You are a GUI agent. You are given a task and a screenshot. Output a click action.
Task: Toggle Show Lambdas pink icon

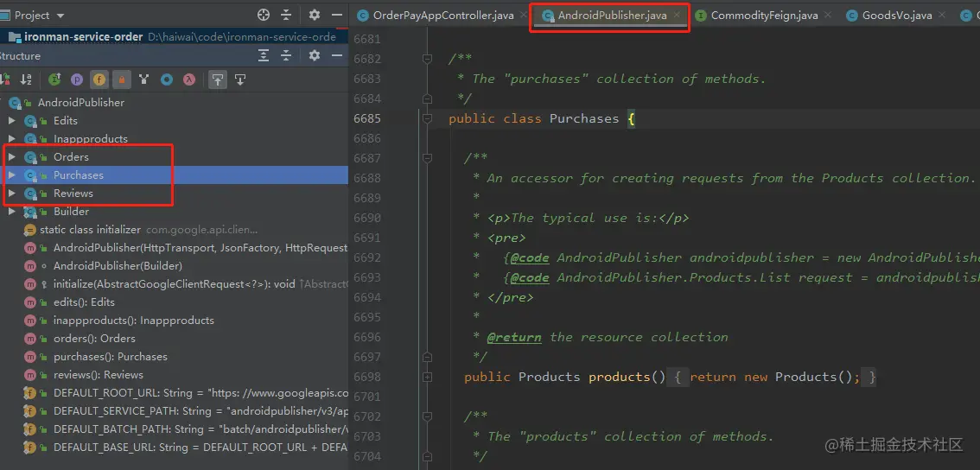coord(188,79)
